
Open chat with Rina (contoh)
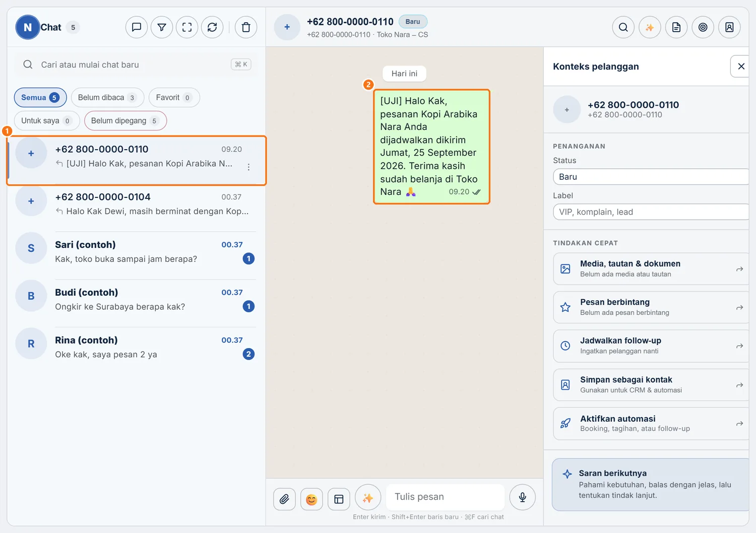(x=136, y=348)
